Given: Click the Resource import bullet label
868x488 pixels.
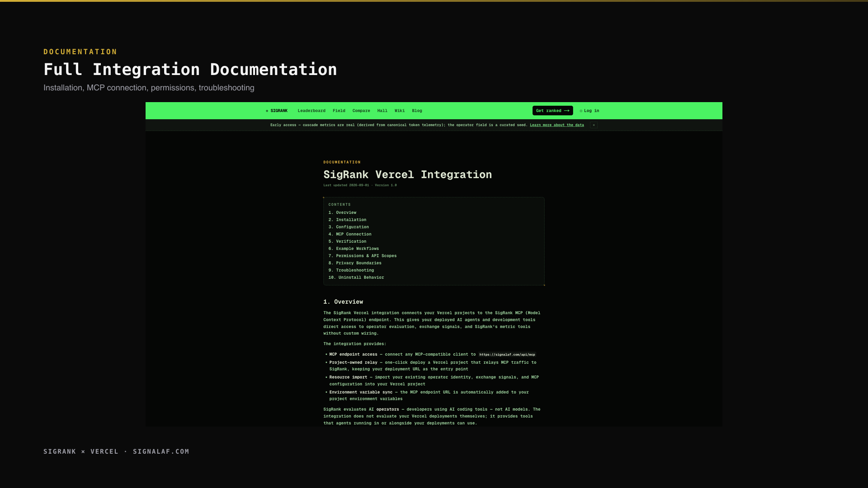Looking at the screenshot, I should tap(348, 377).
